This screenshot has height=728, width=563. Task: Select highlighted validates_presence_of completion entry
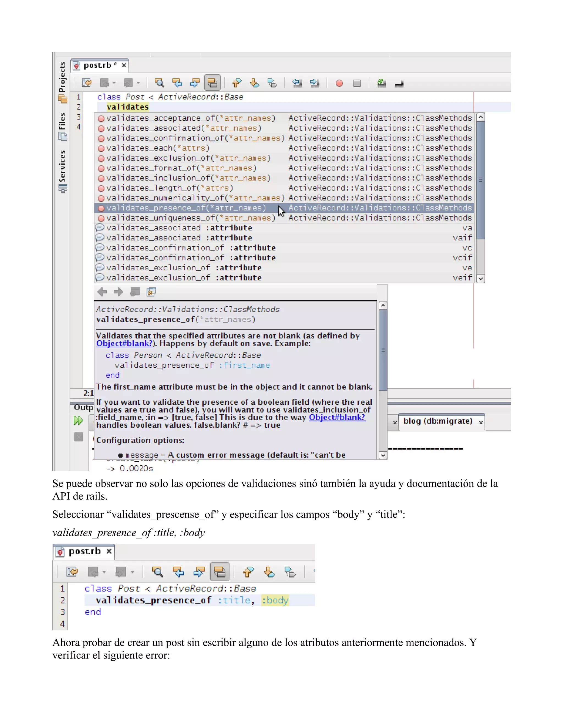[x=284, y=208]
